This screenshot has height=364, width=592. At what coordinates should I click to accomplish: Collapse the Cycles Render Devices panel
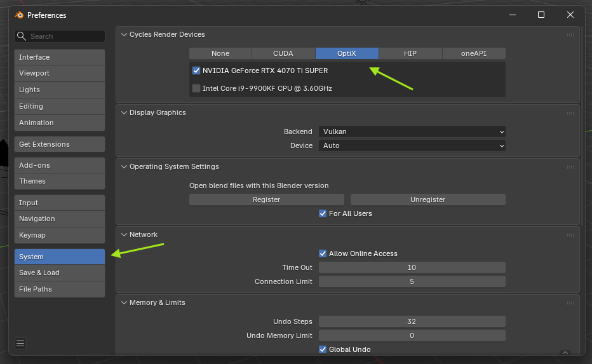124,34
